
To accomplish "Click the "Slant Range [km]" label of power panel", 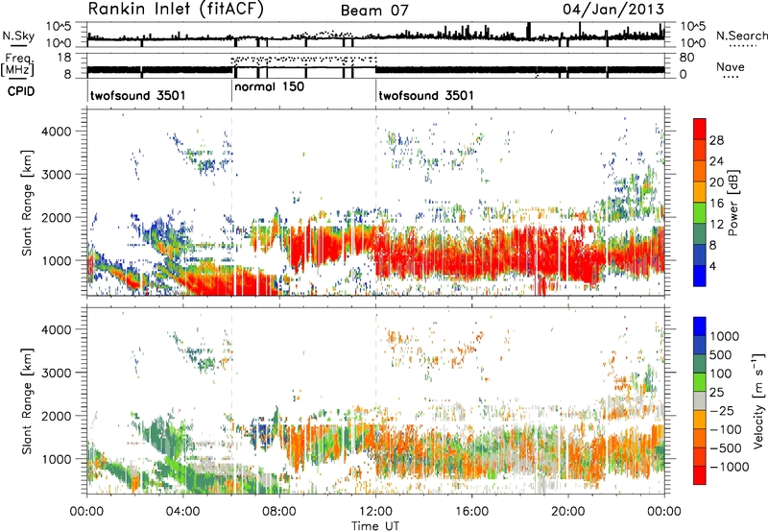I will coord(27,203).
